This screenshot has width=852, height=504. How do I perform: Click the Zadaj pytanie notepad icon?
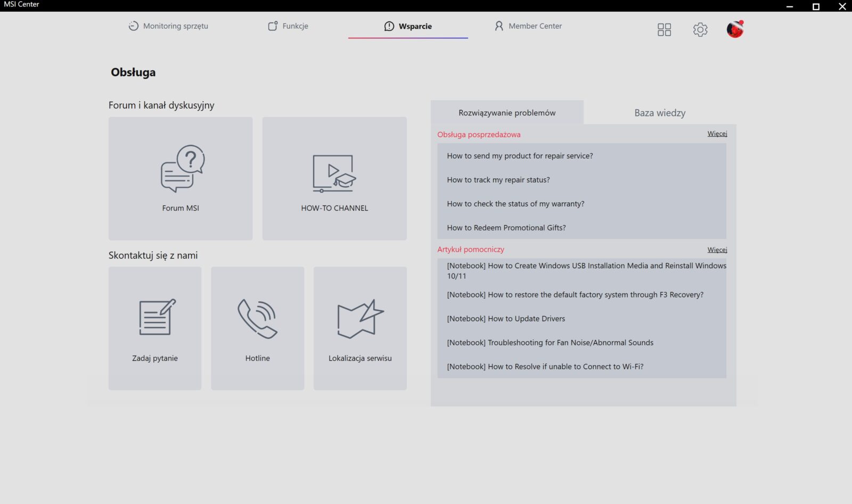(x=155, y=317)
